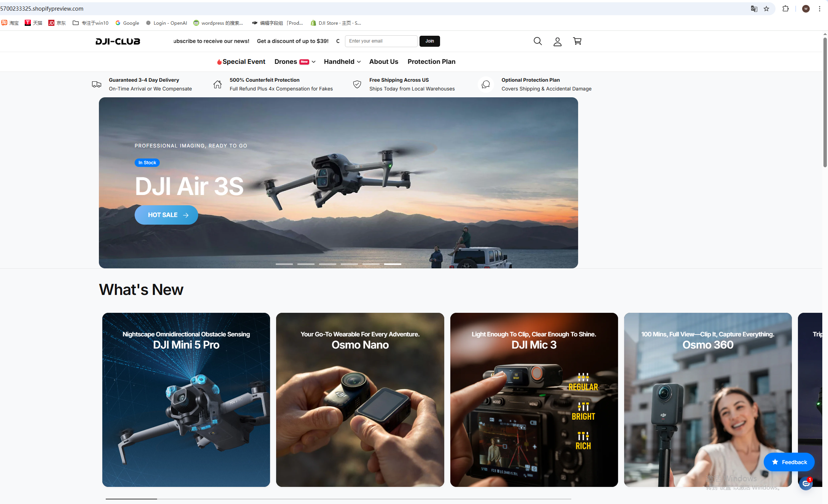
Task: Open the Osmo Nano product card
Action: pyautogui.click(x=360, y=399)
